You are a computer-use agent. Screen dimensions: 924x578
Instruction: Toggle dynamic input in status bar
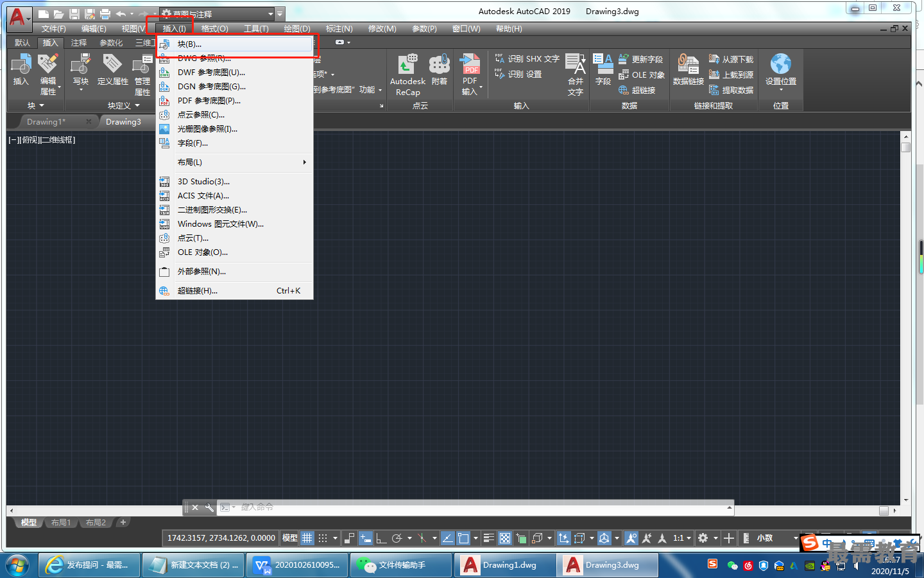(366, 538)
